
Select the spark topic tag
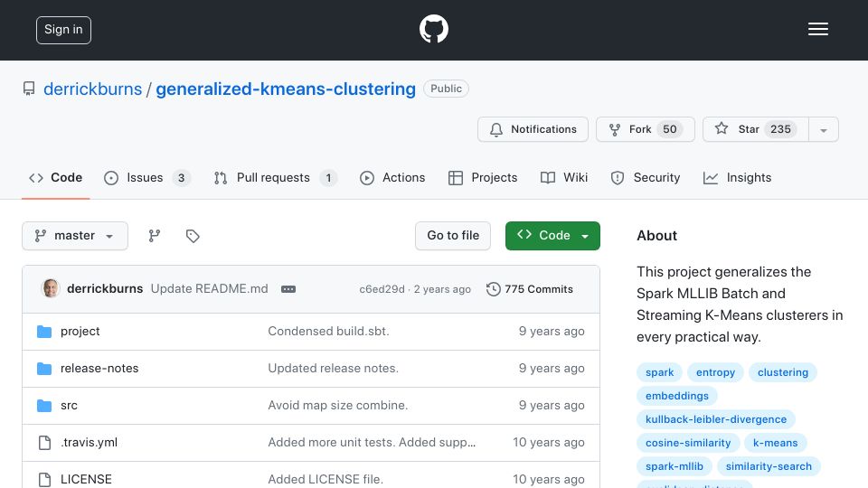660,372
